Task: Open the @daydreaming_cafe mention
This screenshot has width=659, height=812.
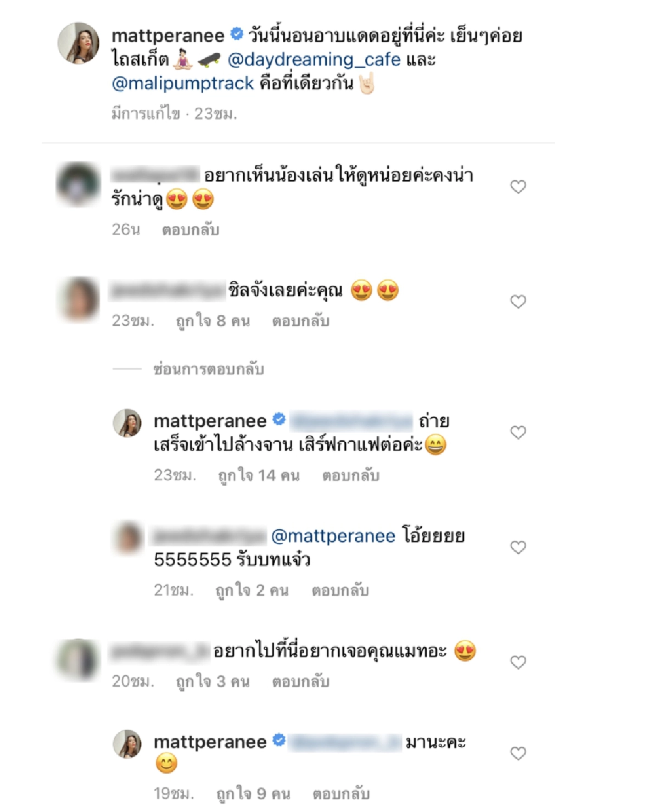Action: point(314,59)
